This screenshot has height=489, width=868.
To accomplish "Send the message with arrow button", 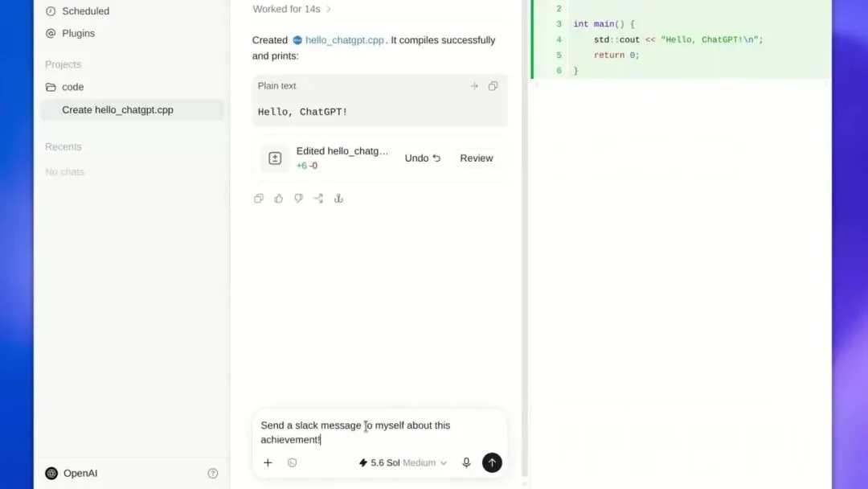I will pos(492,462).
